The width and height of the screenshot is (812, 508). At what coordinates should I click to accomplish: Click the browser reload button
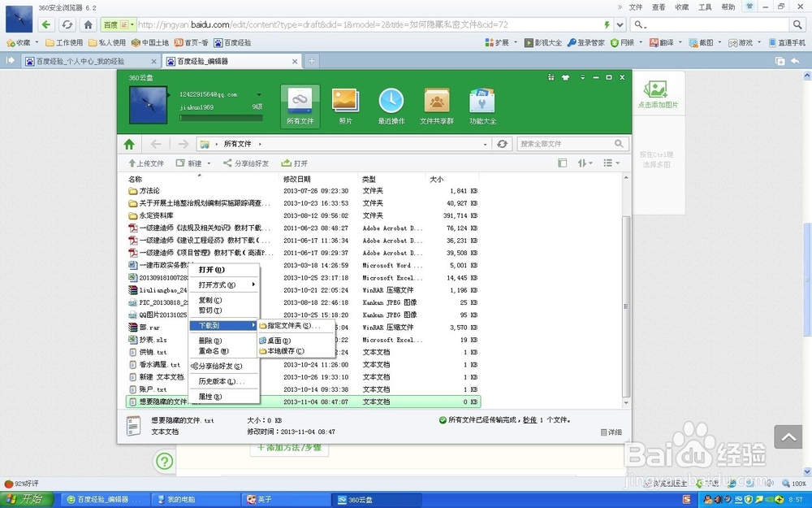pos(67,24)
